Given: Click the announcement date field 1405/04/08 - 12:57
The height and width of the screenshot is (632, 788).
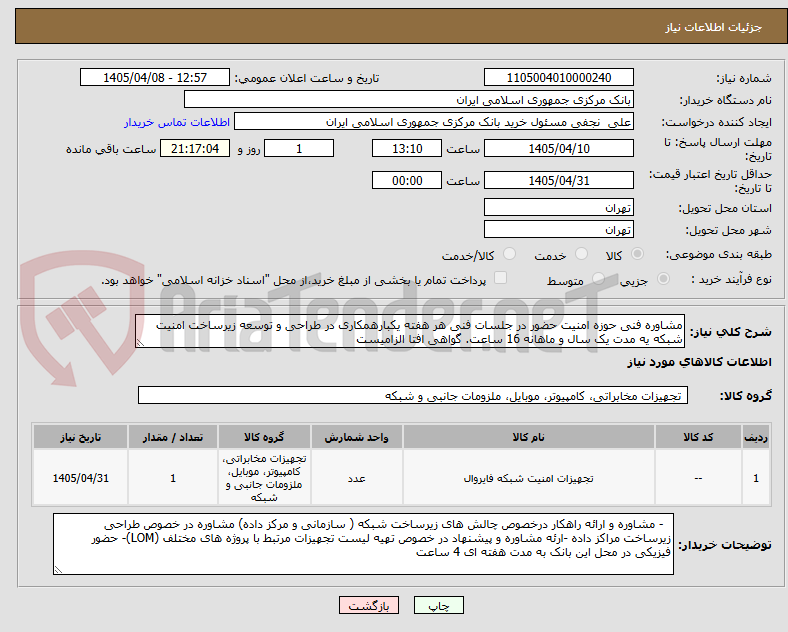Looking at the screenshot, I should 155,77.
